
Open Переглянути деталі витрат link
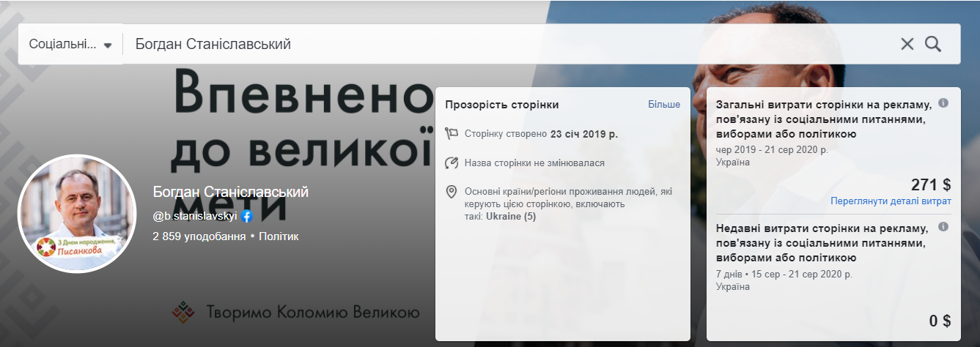891,201
